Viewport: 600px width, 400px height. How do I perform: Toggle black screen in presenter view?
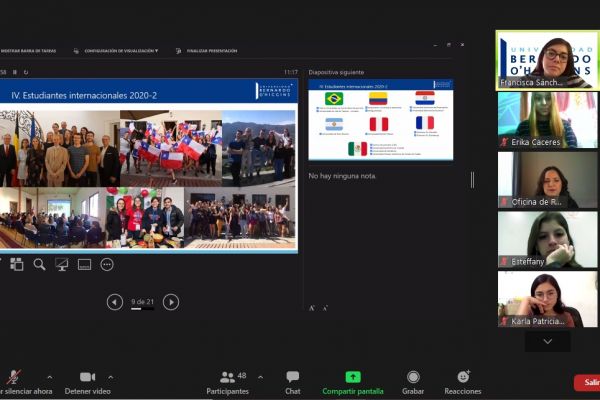pos(62,265)
